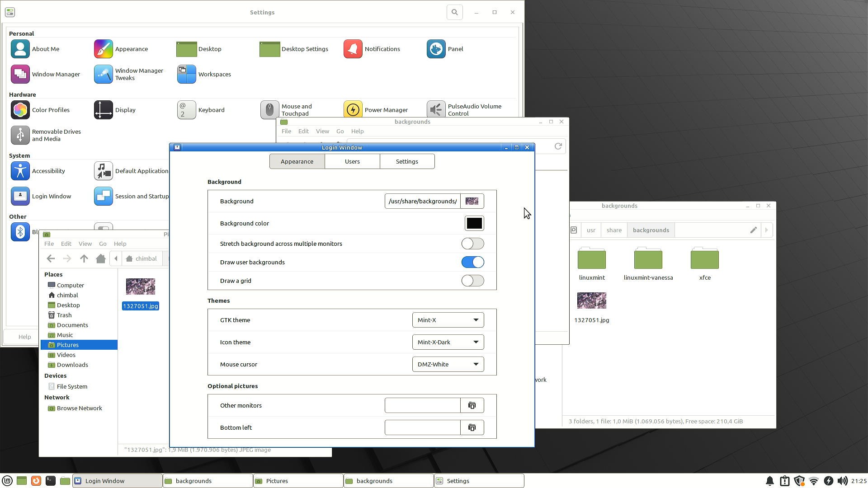Viewport: 868px width, 488px height.
Task: Open the Notifications settings icon
Action: pyautogui.click(x=353, y=49)
